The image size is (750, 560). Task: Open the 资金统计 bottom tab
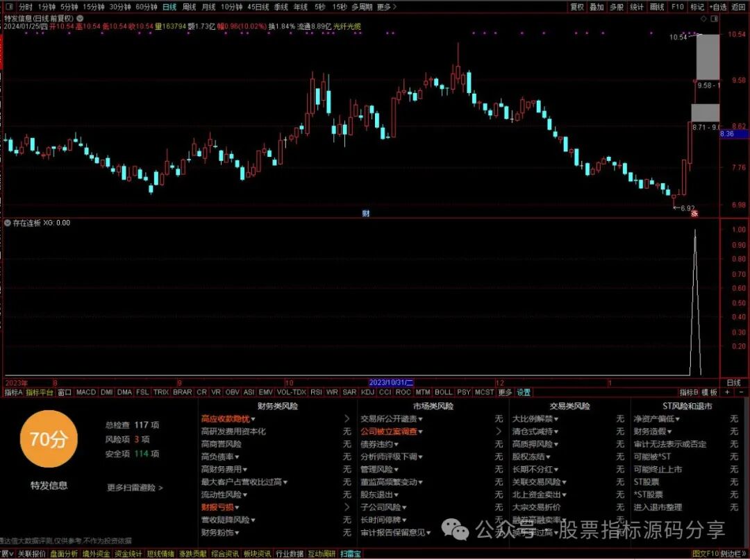(128, 554)
